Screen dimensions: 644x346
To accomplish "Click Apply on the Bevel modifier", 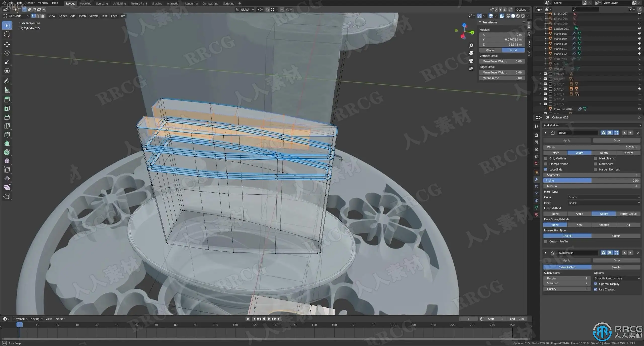I will point(567,140).
